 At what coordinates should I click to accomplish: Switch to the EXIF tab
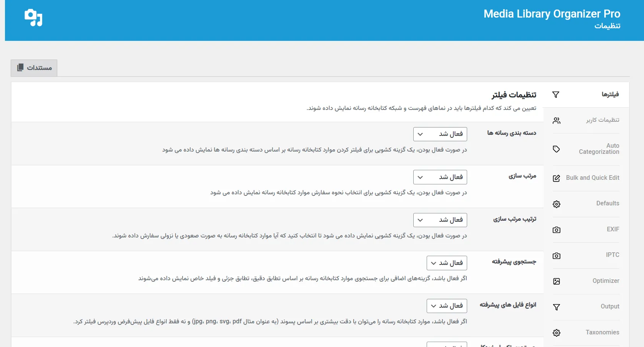tap(586, 229)
